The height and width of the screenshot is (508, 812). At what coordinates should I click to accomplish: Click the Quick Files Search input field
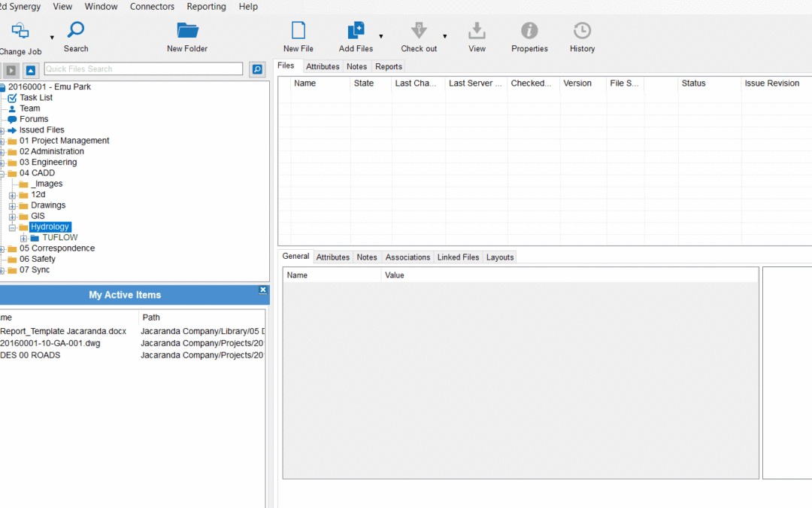click(x=143, y=69)
